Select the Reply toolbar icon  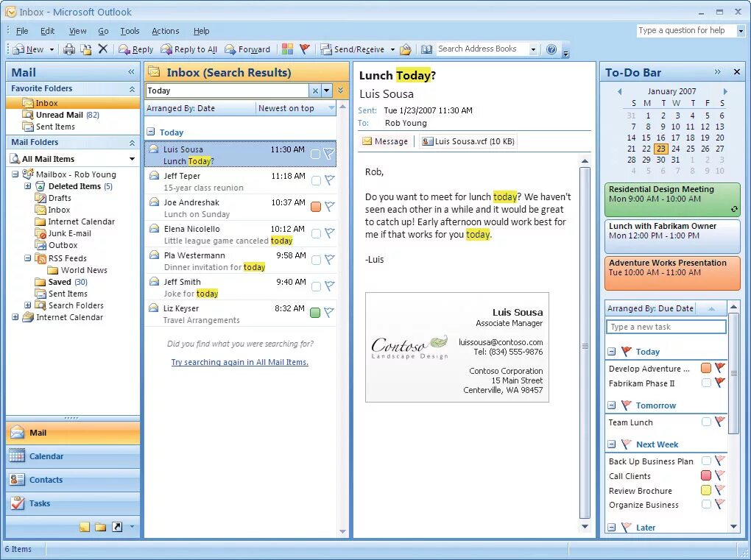[136, 49]
